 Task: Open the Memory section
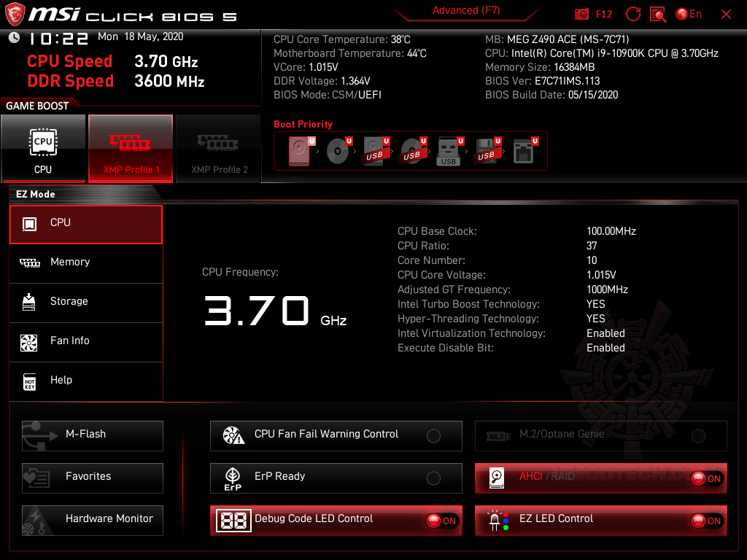(x=86, y=263)
